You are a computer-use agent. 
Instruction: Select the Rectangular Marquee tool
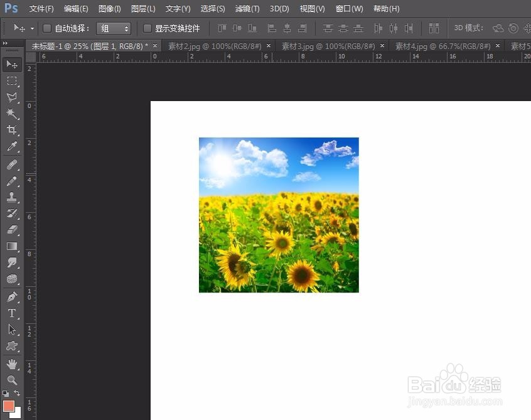coord(12,80)
